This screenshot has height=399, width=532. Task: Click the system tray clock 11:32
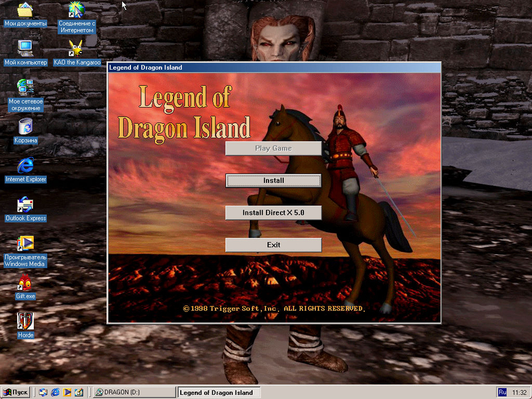pyautogui.click(x=519, y=392)
